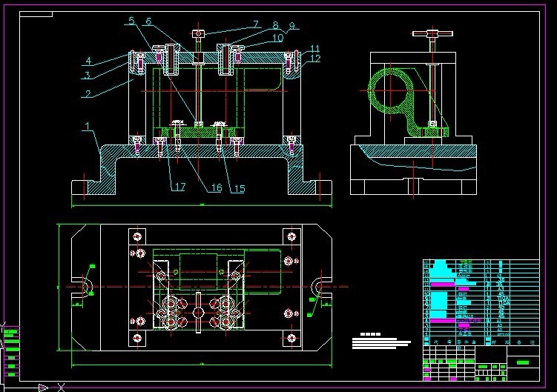Pick the T-handle atop the side view
This screenshot has height=392, width=557.
[x=432, y=34]
